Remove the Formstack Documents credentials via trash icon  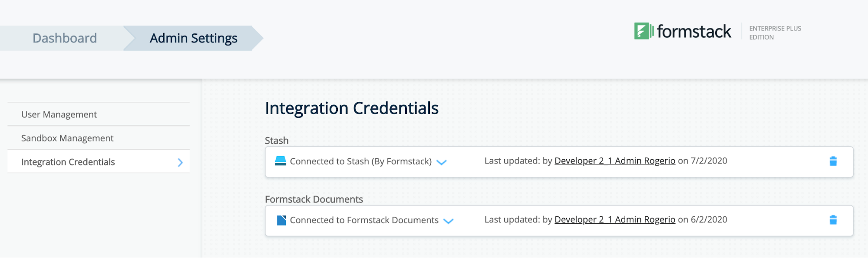[833, 220]
